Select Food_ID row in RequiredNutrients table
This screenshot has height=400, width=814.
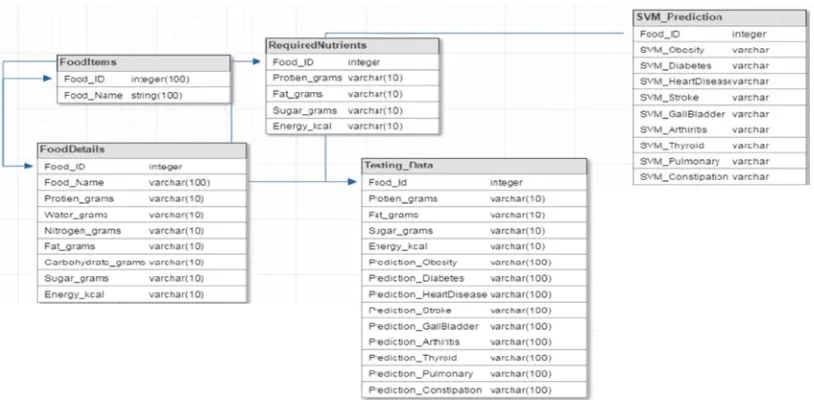[x=352, y=62]
